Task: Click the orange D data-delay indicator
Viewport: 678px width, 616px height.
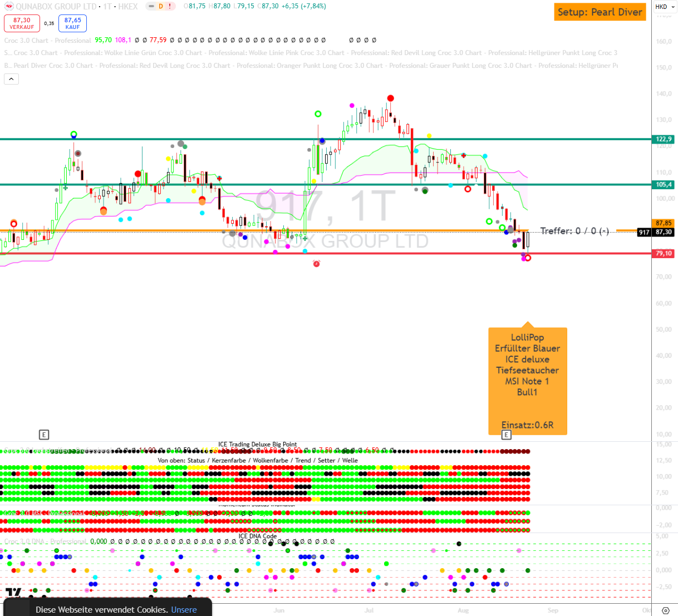Action: pos(160,6)
